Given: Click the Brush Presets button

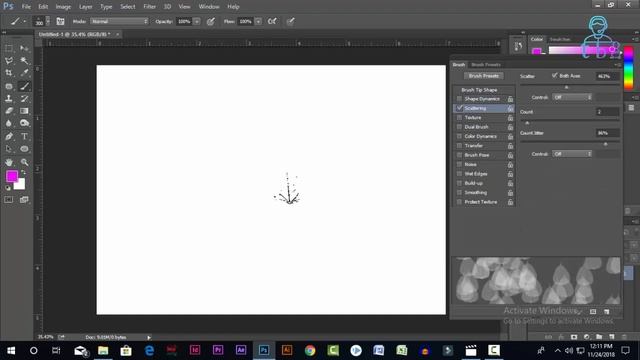Looking at the screenshot, I should click(484, 76).
